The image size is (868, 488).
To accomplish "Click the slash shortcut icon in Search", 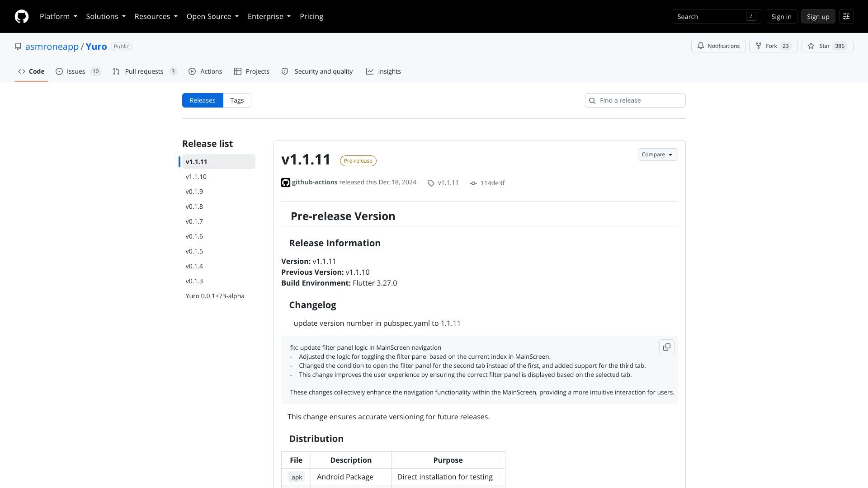I will (x=751, y=16).
